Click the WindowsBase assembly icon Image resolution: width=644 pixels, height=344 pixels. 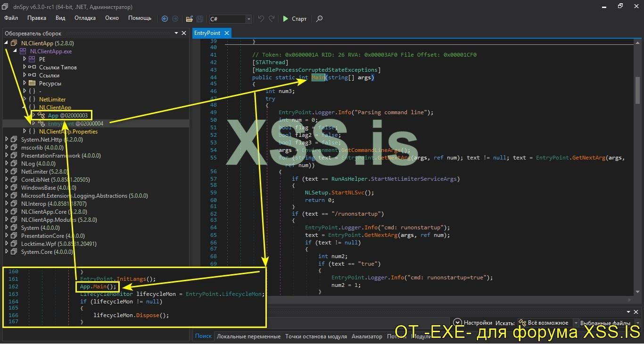tap(14, 187)
